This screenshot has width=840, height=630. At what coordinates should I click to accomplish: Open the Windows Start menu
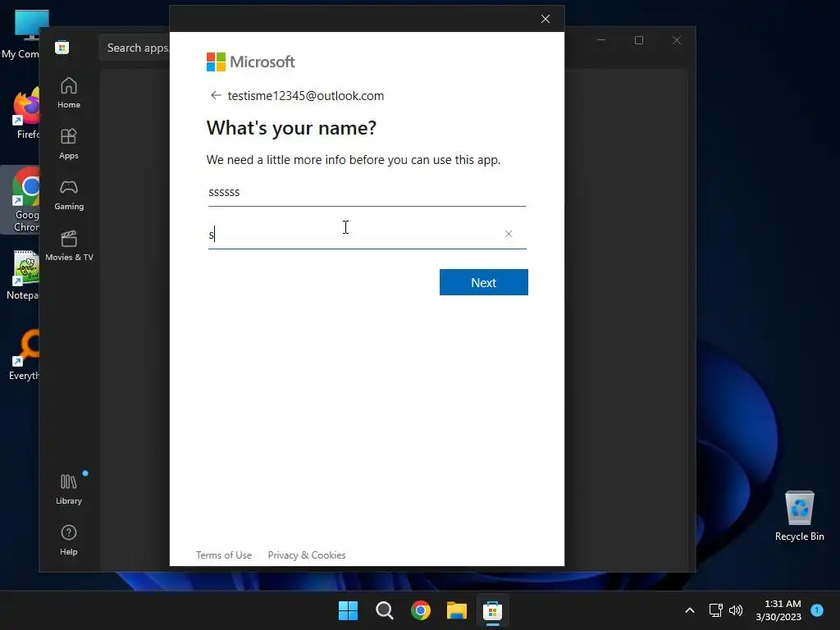tap(348, 610)
